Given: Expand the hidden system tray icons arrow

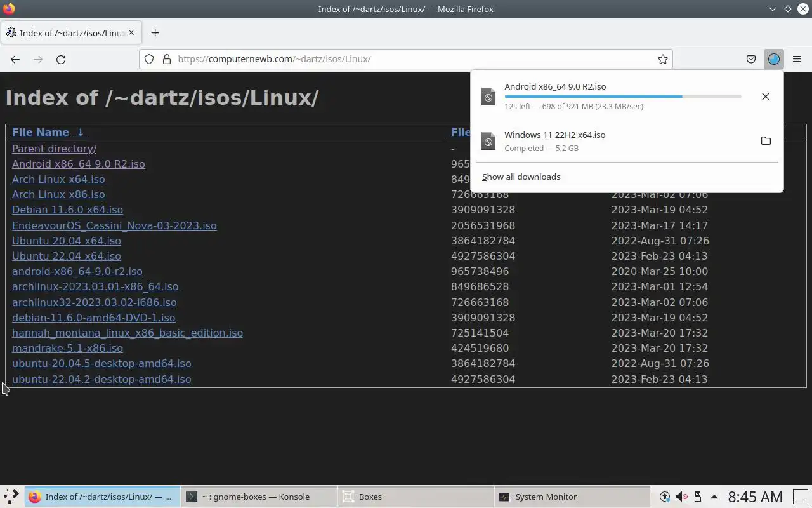Looking at the screenshot, I should [714, 497].
